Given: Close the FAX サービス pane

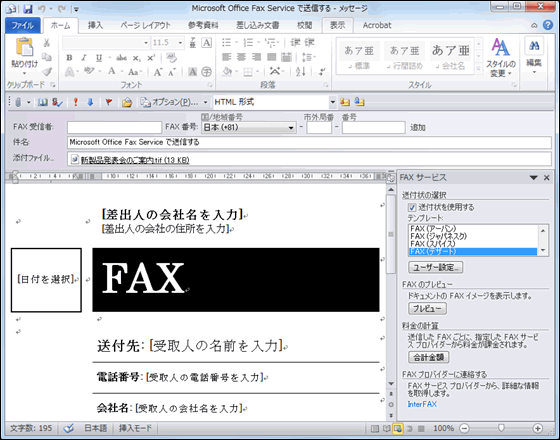Looking at the screenshot, I should (546, 178).
